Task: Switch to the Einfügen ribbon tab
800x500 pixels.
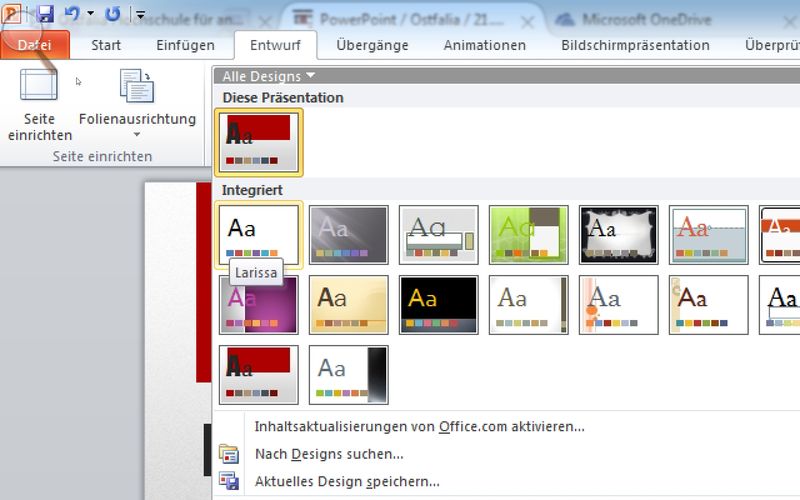Action: click(x=185, y=45)
